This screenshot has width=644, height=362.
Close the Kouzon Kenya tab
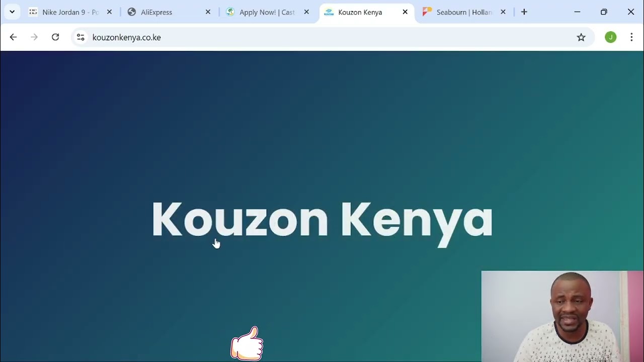click(x=405, y=12)
